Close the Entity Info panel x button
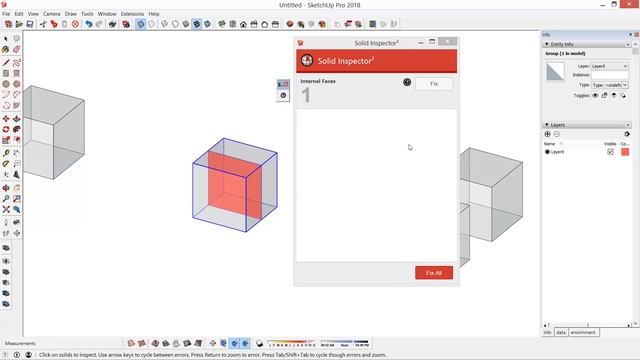The height and width of the screenshot is (360, 640). click(628, 44)
